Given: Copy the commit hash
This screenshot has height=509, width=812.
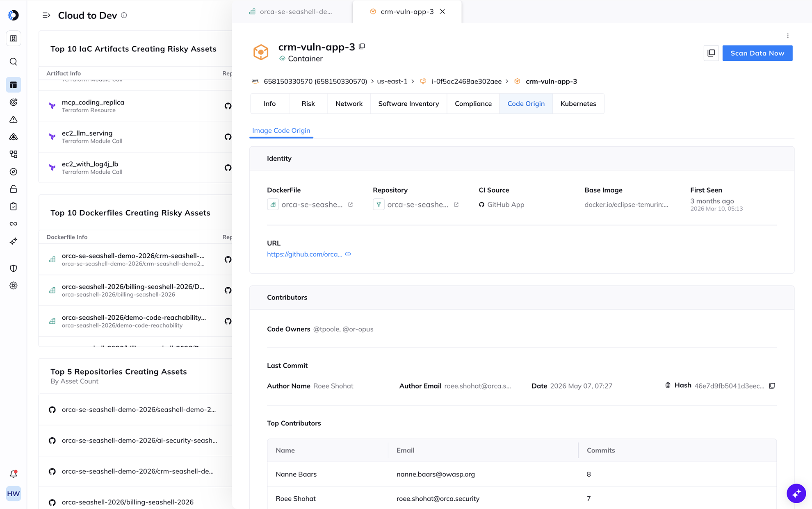Looking at the screenshot, I should (x=772, y=386).
